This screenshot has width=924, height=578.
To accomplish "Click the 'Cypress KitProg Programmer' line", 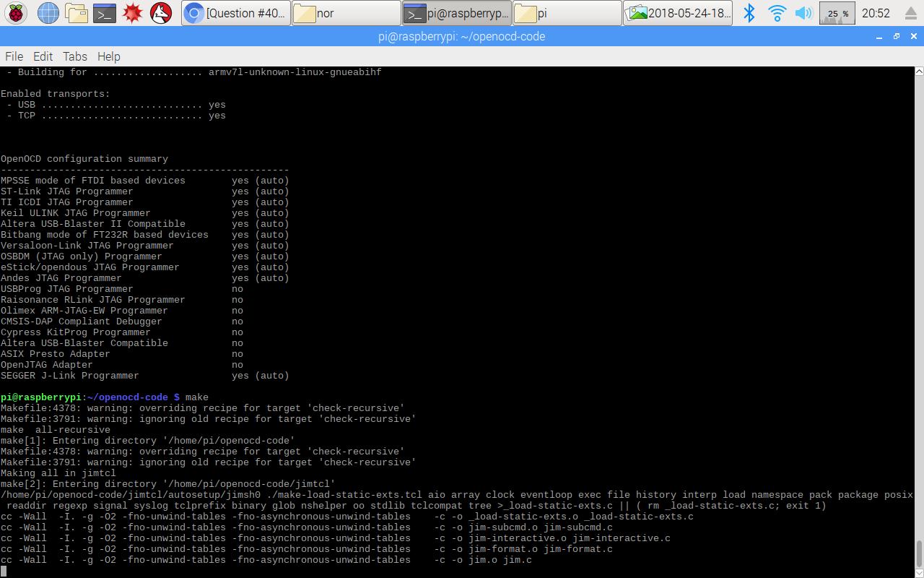I will click(122, 332).
